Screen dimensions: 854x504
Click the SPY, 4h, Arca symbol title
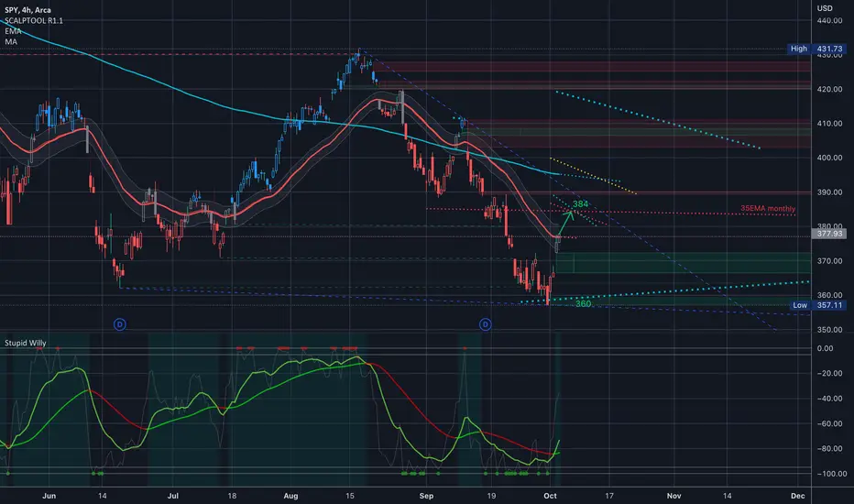(27, 10)
